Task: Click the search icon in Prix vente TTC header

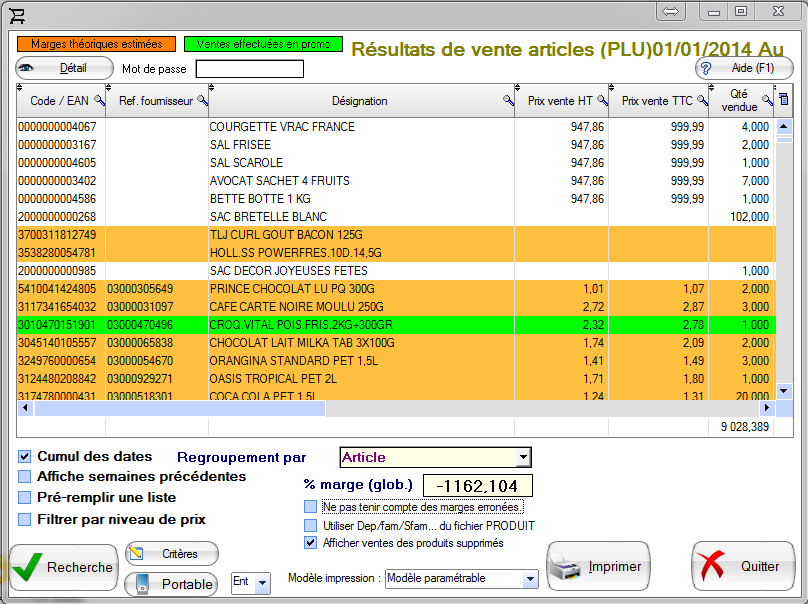Action: pos(700,100)
